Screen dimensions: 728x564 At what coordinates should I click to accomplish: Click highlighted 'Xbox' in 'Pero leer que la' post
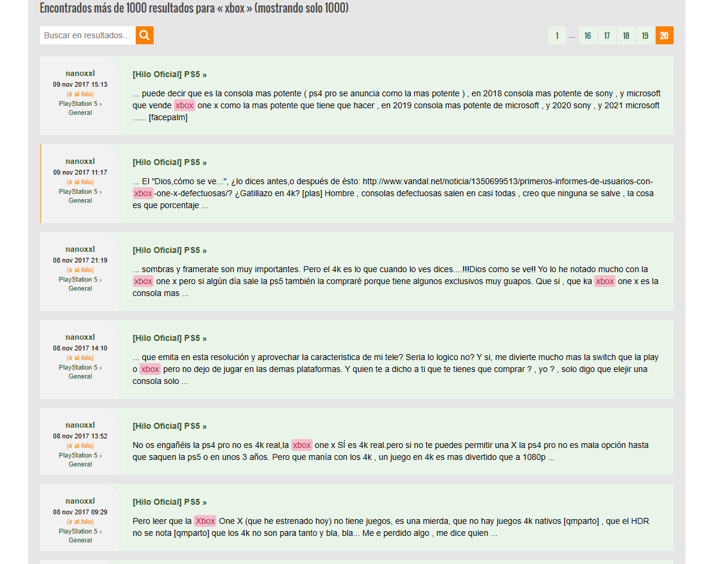(205, 521)
